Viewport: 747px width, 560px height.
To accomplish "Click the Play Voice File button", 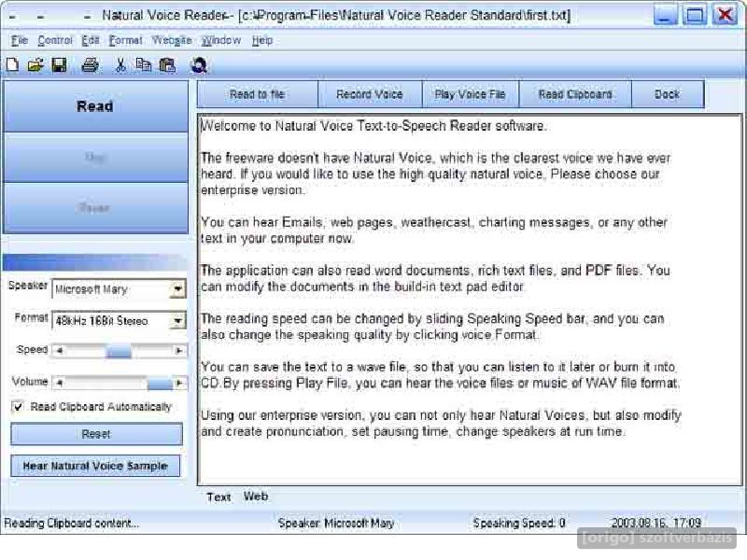I will [471, 94].
